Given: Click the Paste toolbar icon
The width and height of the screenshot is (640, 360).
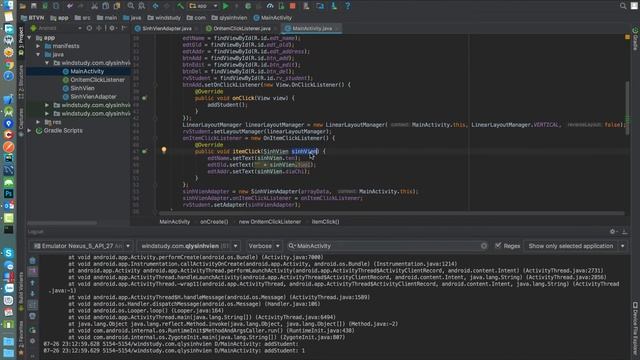Looking at the screenshot, I should coord(117,6).
